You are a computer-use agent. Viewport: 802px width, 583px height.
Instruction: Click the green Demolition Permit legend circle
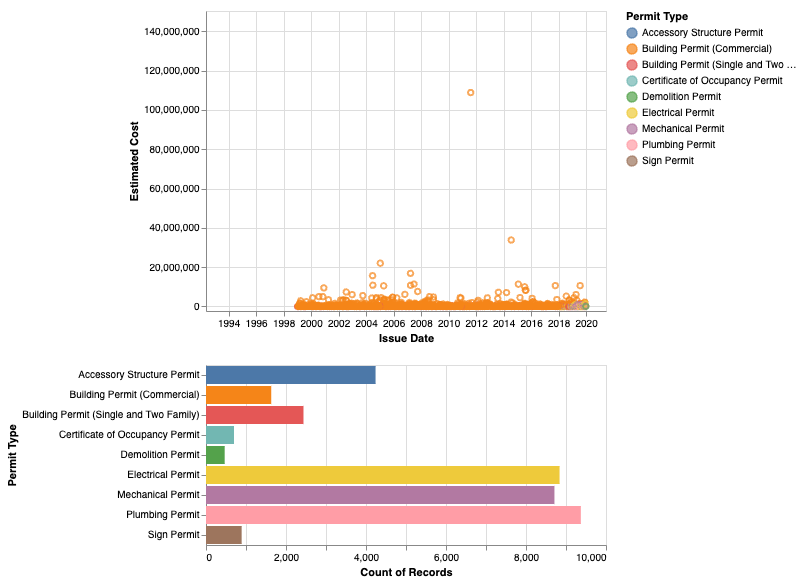(x=631, y=96)
